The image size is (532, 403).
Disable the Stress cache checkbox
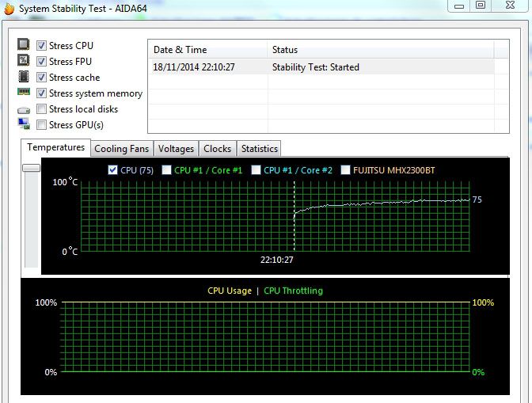coord(41,78)
